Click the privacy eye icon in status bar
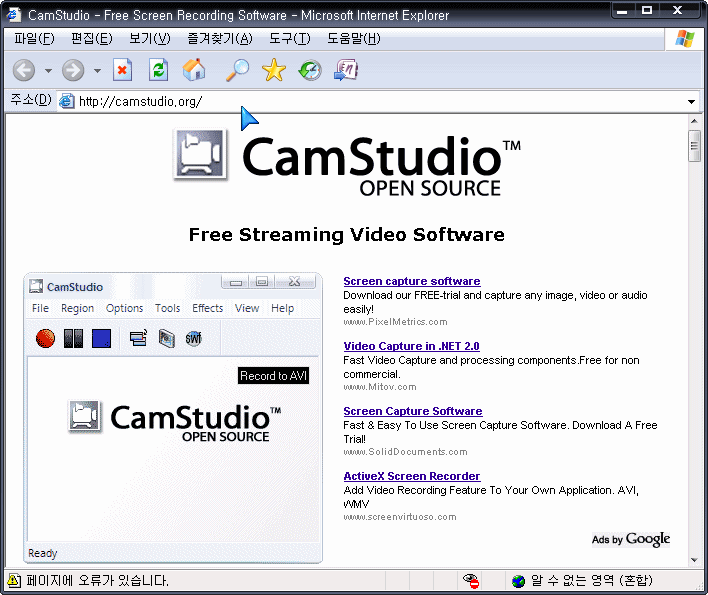Image resolution: width=708 pixels, height=595 pixels. [470, 581]
